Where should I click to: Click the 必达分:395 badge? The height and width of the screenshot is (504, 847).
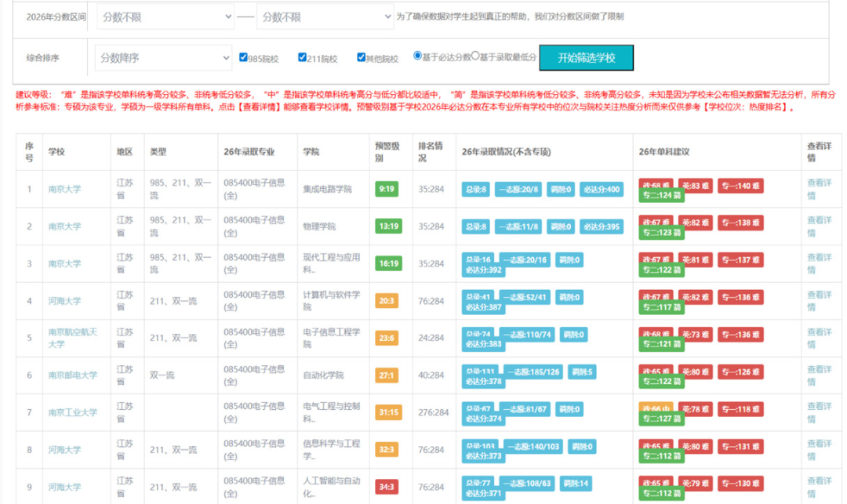click(x=602, y=227)
